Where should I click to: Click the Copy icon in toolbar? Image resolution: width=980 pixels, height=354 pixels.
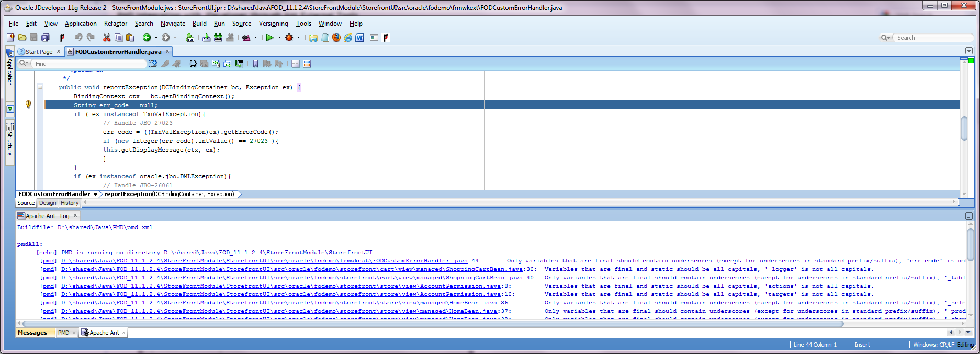(x=119, y=38)
